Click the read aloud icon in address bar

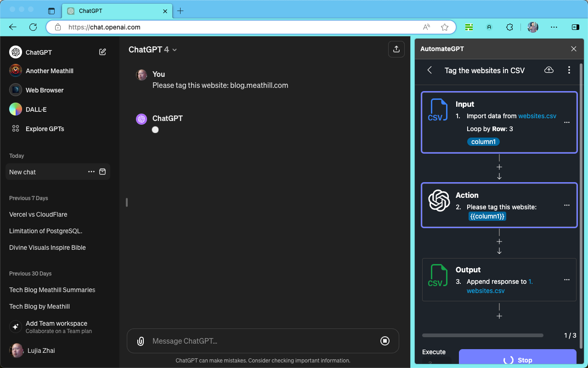coord(427,27)
